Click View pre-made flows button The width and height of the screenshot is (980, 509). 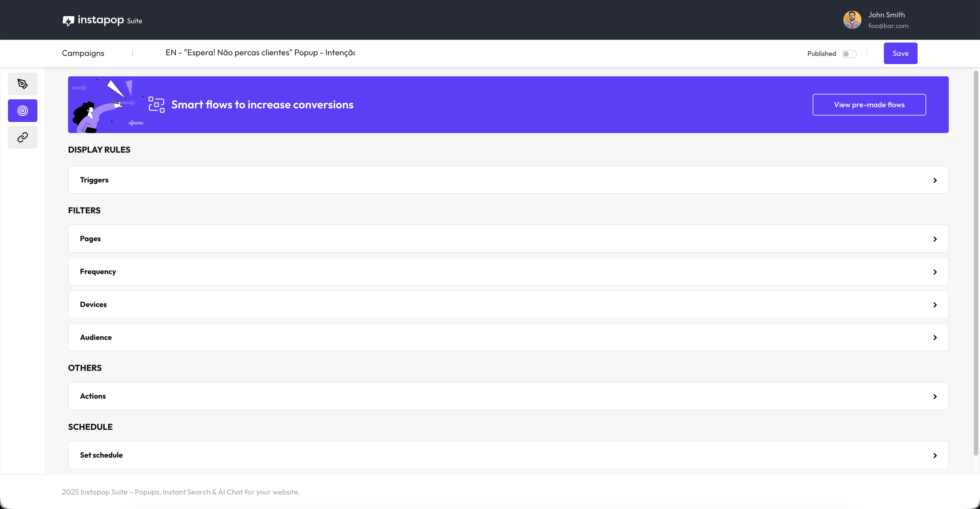[x=869, y=105]
